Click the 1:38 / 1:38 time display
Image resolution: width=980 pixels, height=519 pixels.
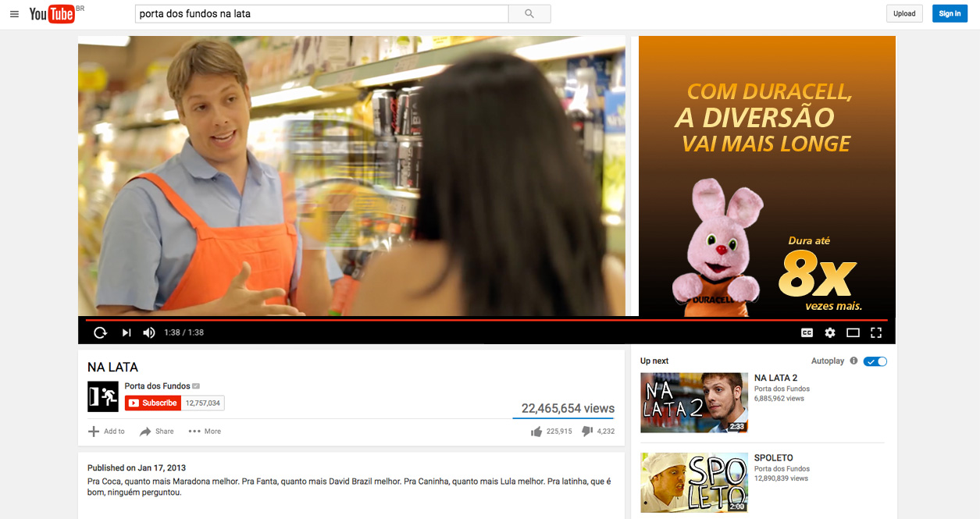(x=184, y=332)
